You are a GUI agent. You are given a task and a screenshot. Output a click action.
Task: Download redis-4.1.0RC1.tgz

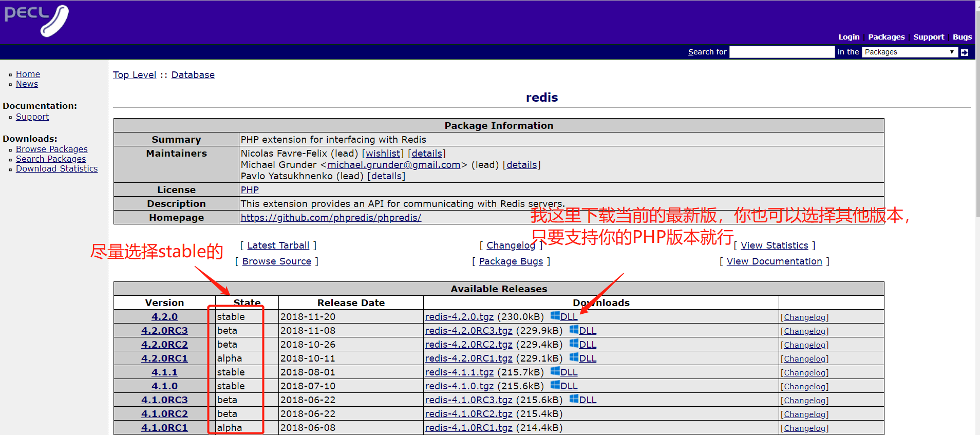point(468,428)
